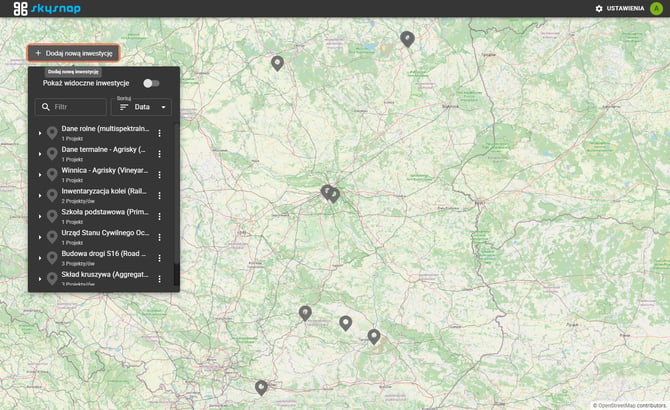670x410 pixels.
Task: Open settings via the gear icon
Action: [x=599, y=9]
